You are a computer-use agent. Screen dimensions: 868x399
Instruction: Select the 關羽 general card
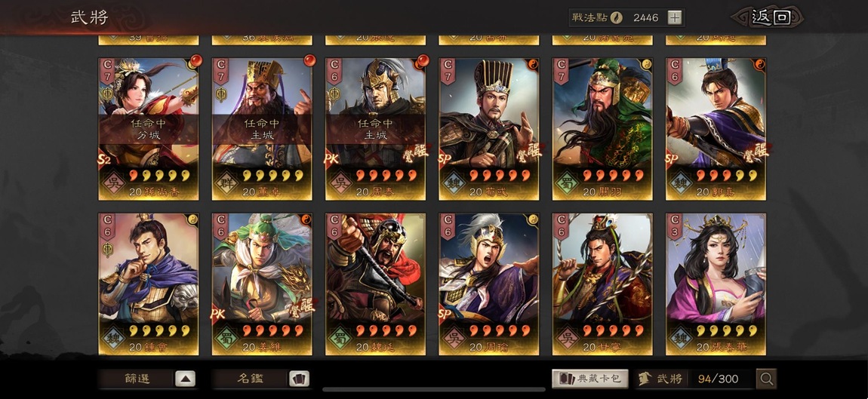point(602,129)
